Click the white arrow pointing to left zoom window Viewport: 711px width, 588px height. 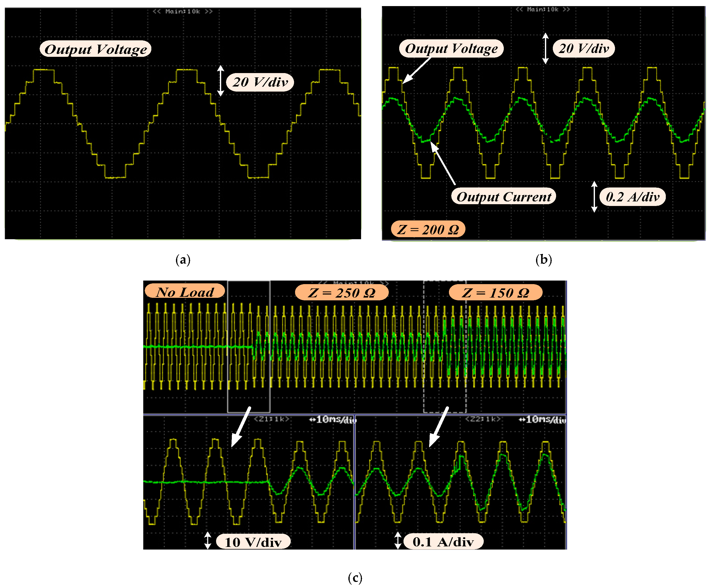241,427
